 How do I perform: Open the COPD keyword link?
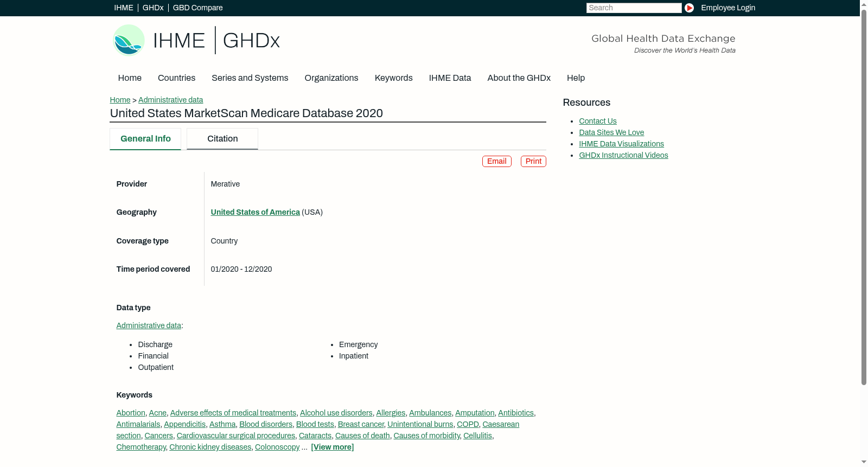468,424
